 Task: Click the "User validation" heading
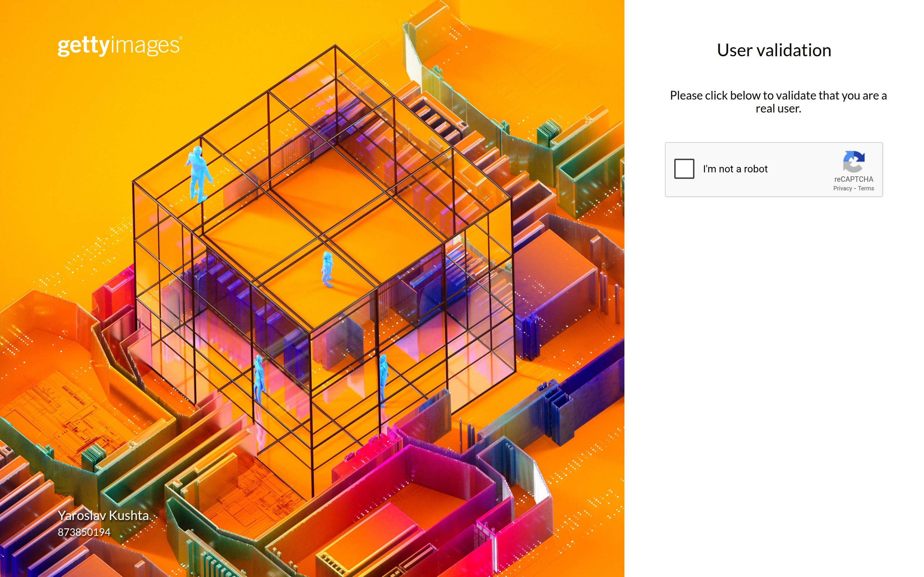tap(774, 50)
